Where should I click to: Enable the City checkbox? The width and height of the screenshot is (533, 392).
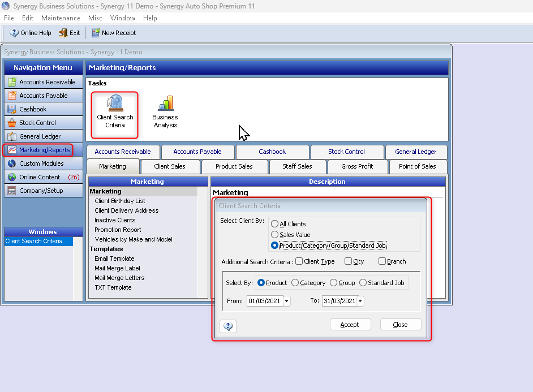coord(348,261)
